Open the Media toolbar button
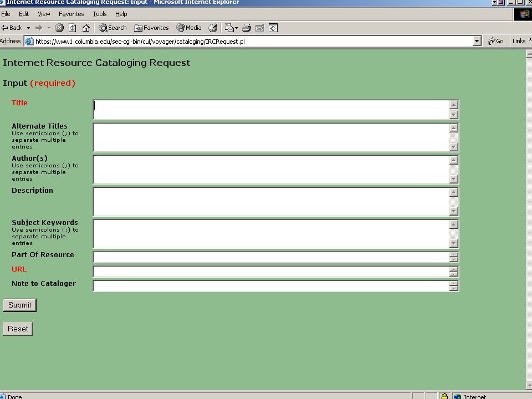 pos(189,28)
